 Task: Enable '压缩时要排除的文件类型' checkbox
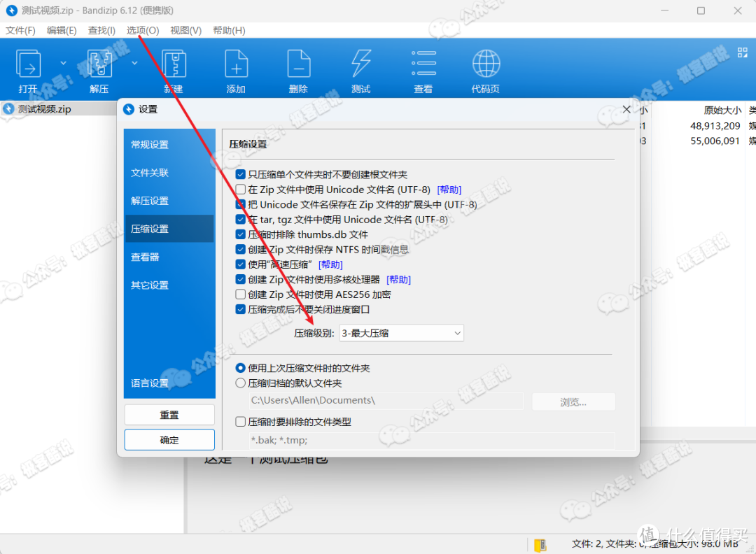[x=241, y=422]
